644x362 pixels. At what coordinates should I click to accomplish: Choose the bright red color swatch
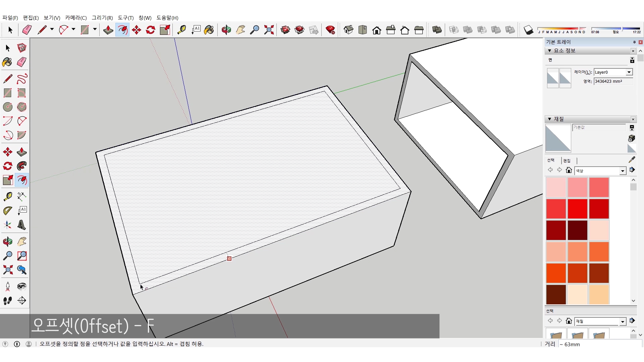coord(577,208)
